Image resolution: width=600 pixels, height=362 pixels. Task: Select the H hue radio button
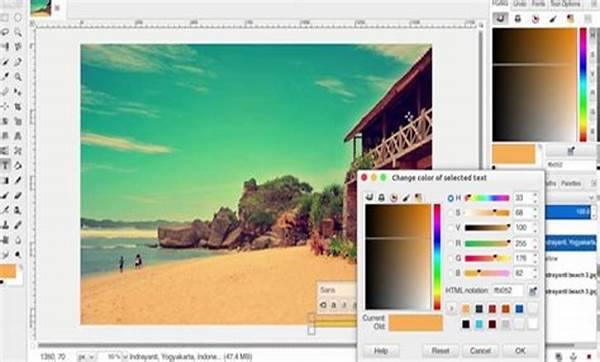tap(450, 198)
